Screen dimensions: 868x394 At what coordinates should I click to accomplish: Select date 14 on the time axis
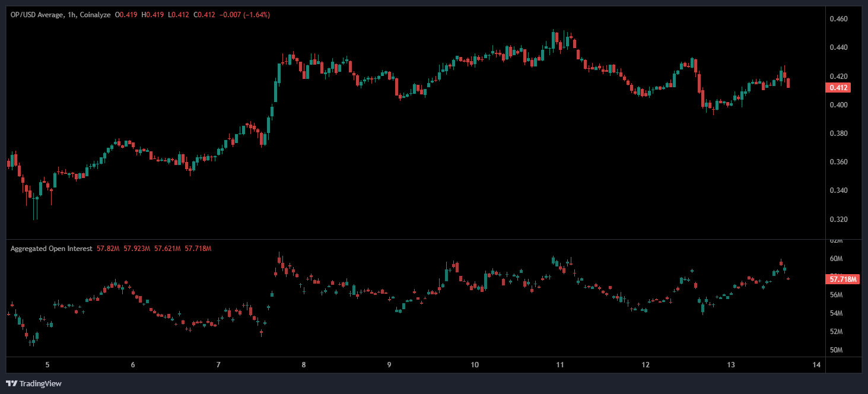tap(816, 365)
